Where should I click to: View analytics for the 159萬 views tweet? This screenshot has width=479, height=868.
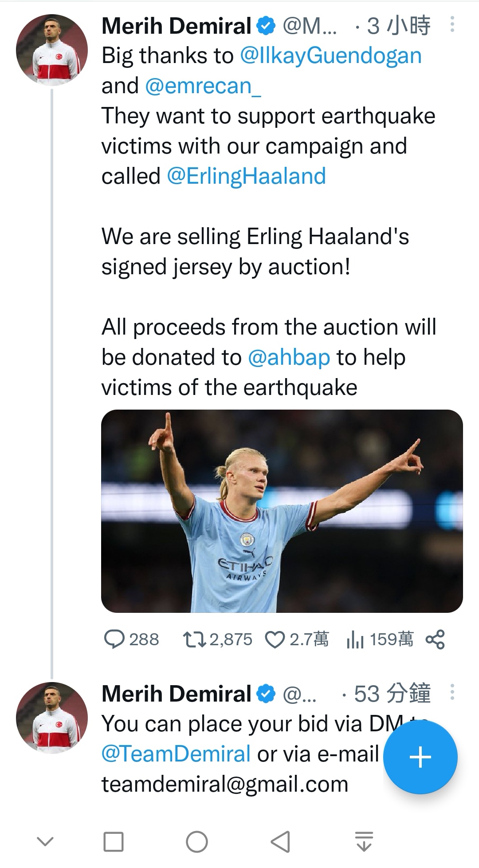coord(355,640)
